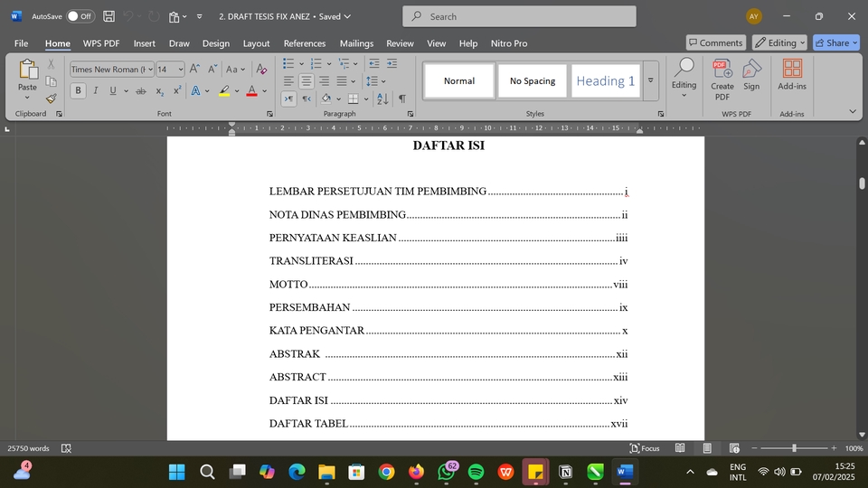Toggle Italic formatting
868x488 pixels.
tap(95, 90)
